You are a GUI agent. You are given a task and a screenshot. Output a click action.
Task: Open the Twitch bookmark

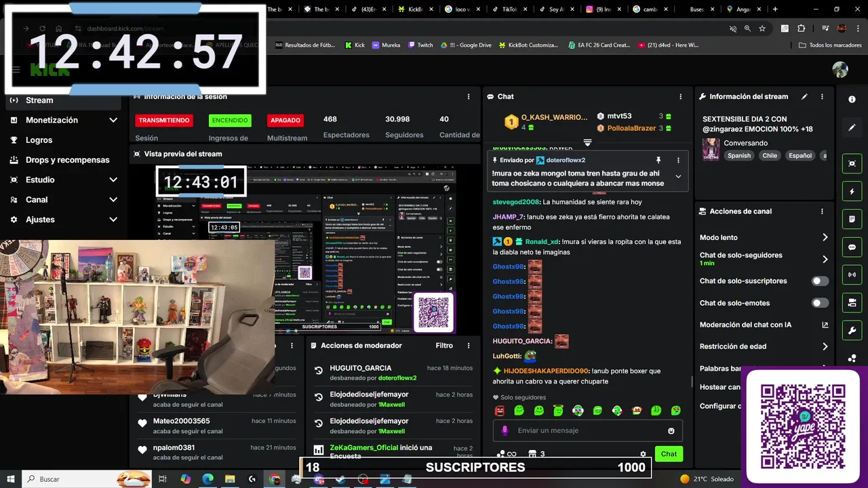(x=420, y=45)
